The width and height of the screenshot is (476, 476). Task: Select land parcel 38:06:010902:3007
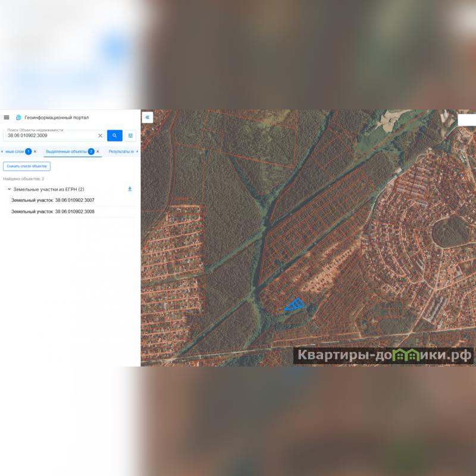pos(53,201)
